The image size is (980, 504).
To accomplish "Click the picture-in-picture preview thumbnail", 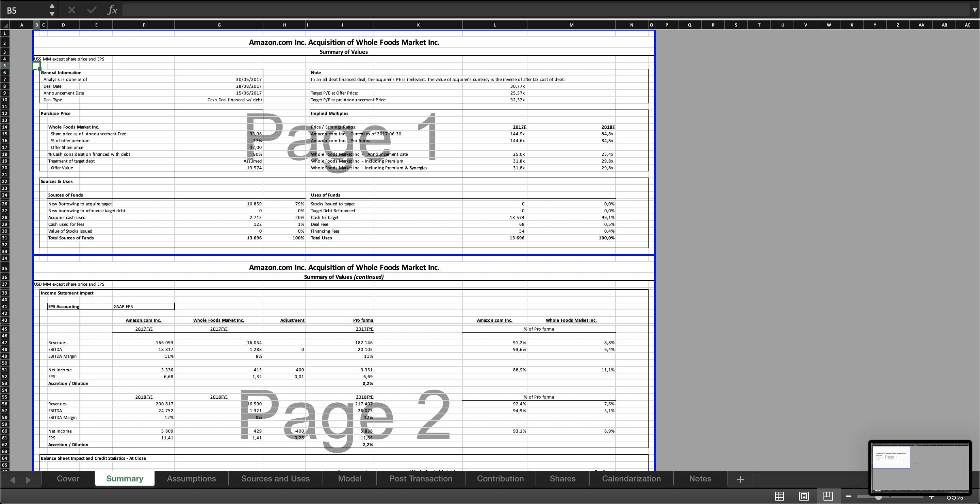I will pos(920,467).
